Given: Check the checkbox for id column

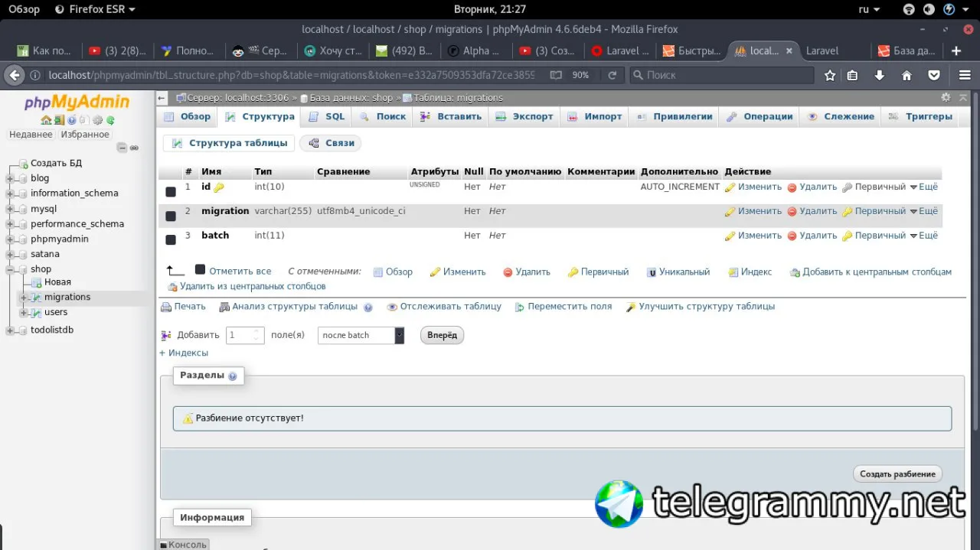Looking at the screenshot, I should 171,191.
